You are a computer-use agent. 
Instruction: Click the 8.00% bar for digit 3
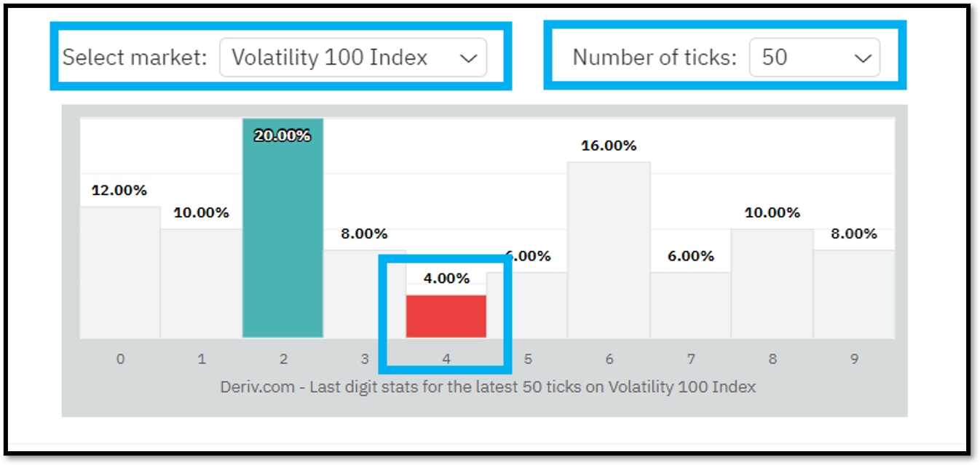[364, 295]
